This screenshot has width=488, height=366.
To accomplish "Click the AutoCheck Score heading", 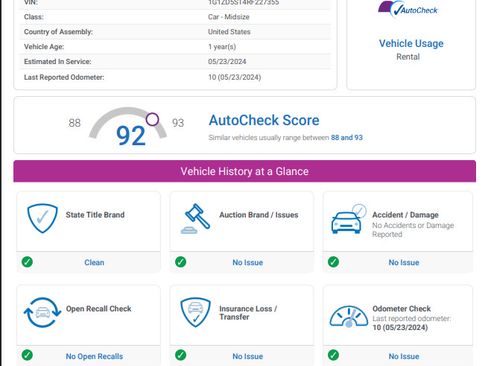I will click(x=264, y=120).
